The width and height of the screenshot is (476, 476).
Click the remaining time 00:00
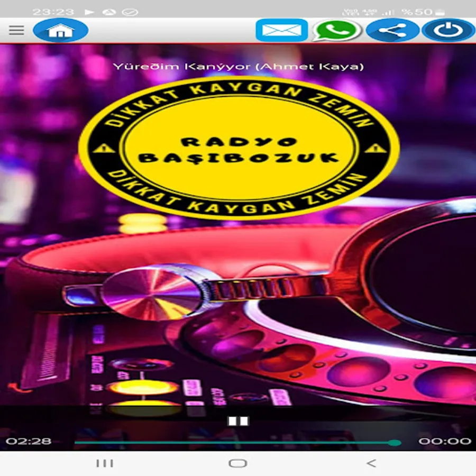click(445, 441)
